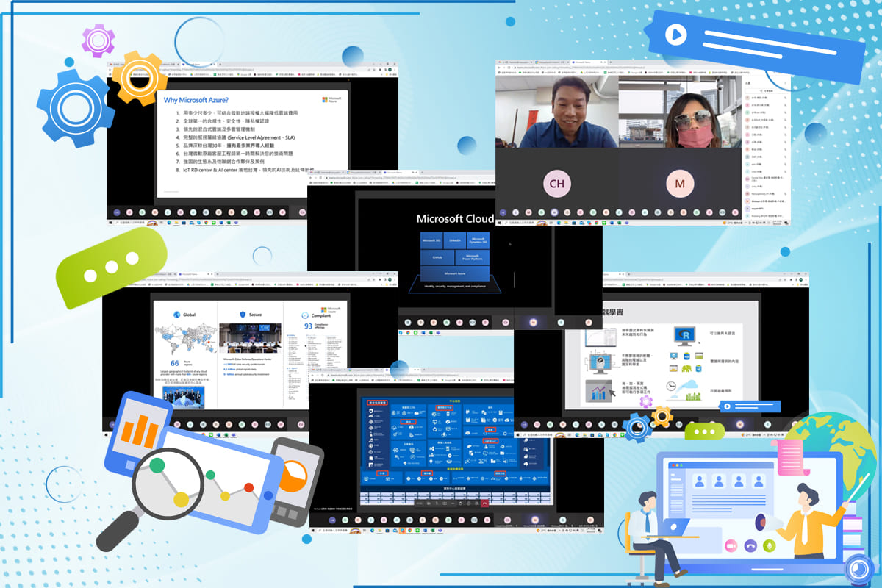Viewport: 882px width, 588px height.
Task: Click the "93" compliance offerings figure
Action: pyautogui.click(x=309, y=325)
